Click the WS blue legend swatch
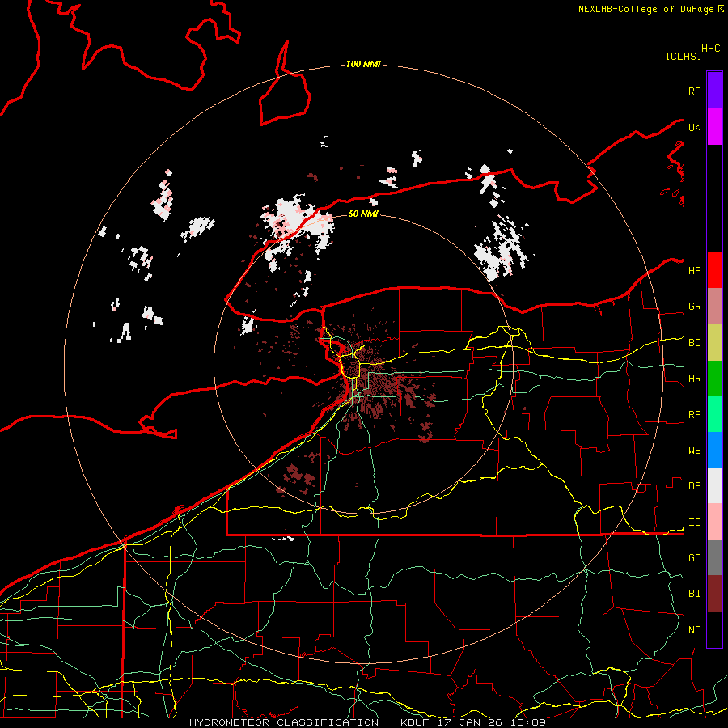This screenshot has width=728, height=728. pyautogui.click(x=714, y=450)
